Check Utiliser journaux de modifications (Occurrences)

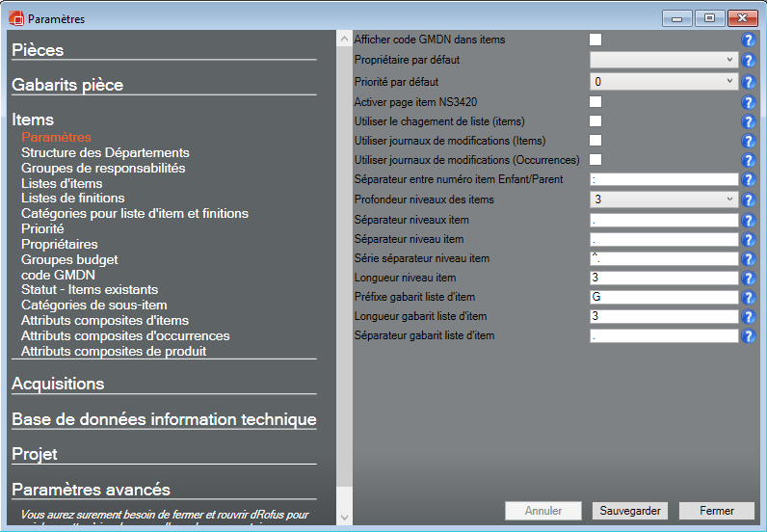595,159
